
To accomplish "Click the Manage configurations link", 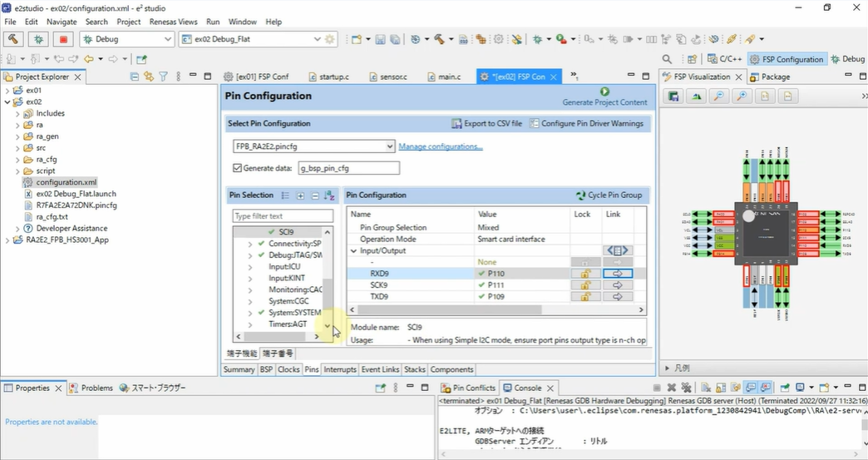I will 441,146.
